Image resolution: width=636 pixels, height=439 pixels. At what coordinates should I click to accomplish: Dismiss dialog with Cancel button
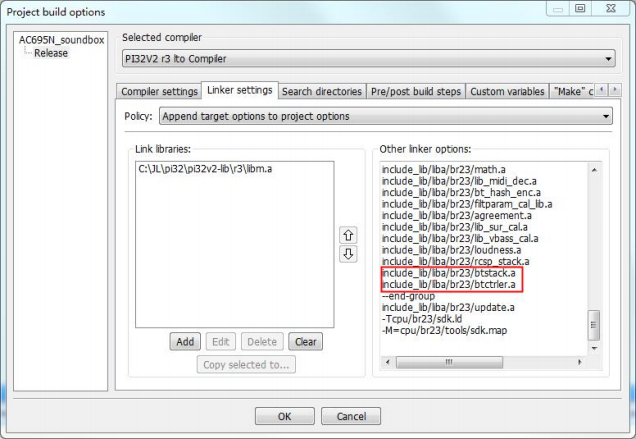[351, 416]
